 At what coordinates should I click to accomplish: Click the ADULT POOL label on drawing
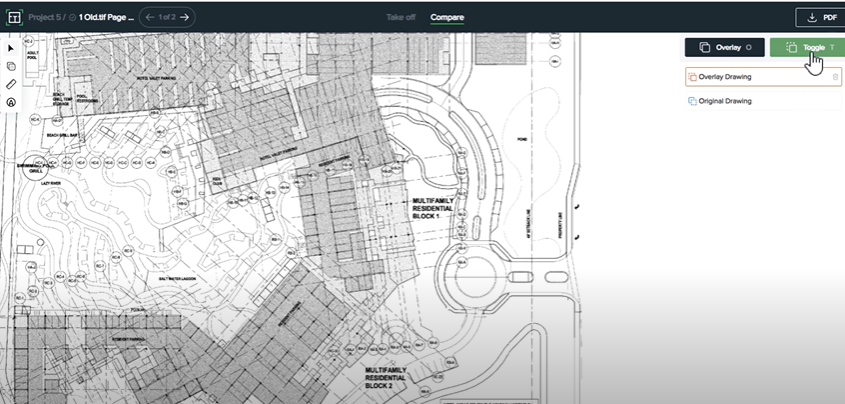(32, 54)
